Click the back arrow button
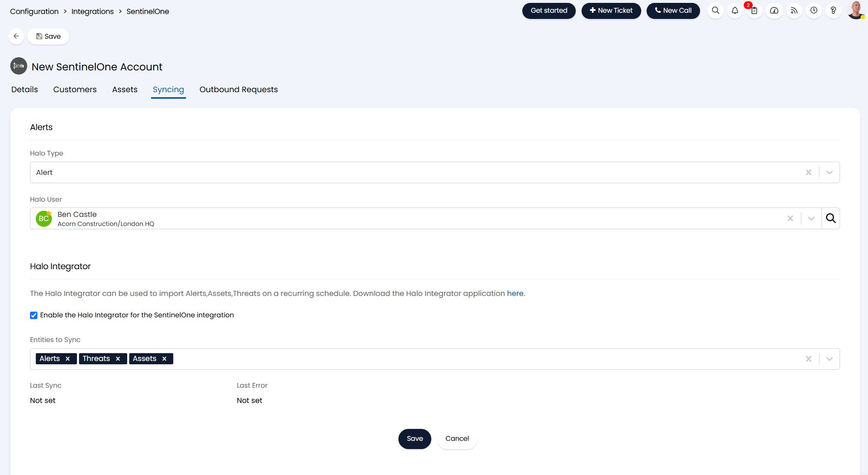The width and height of the screenshot is (868, 475). pyautogui.click(x=16, y=36)
